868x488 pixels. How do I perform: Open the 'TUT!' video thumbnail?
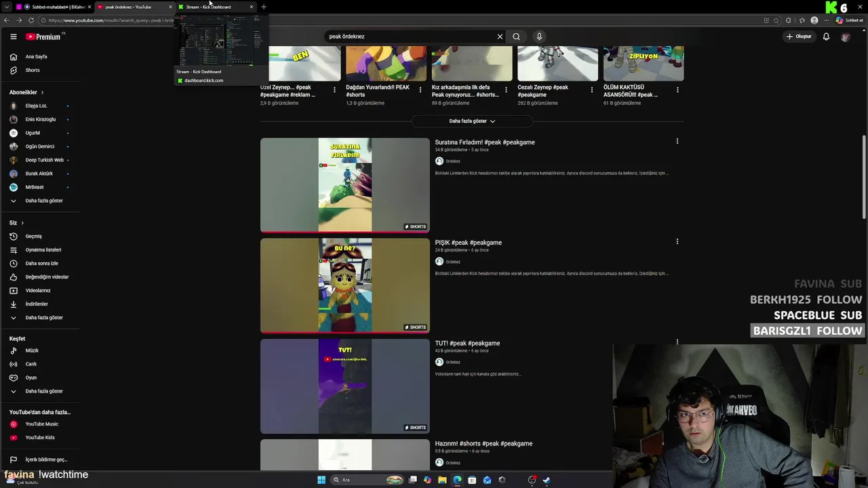[345, 386]
